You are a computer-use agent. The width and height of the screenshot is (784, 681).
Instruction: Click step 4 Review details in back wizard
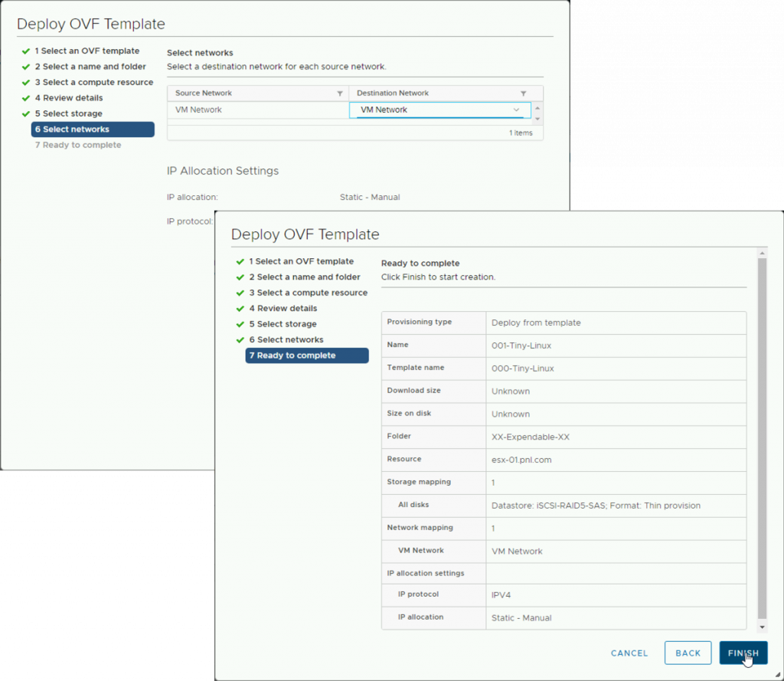[68, 98]
